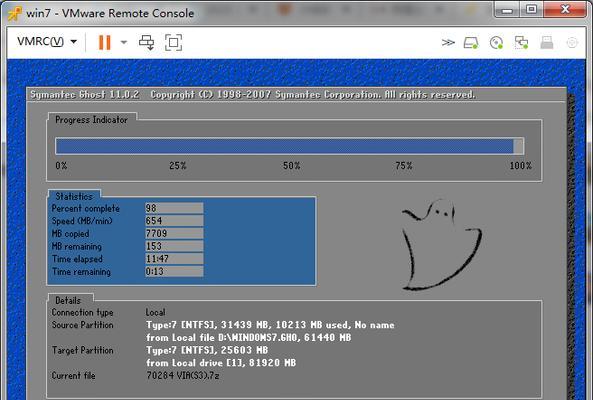Screen dimensions: 593x400
Task: Click the CD/DVD drive device icon
Action: click(x=496, y=43)
